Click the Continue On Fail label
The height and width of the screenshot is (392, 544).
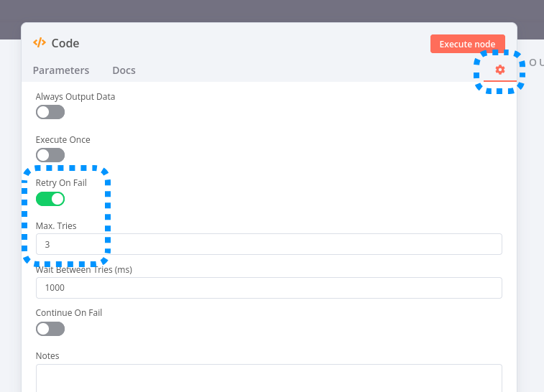69,313
